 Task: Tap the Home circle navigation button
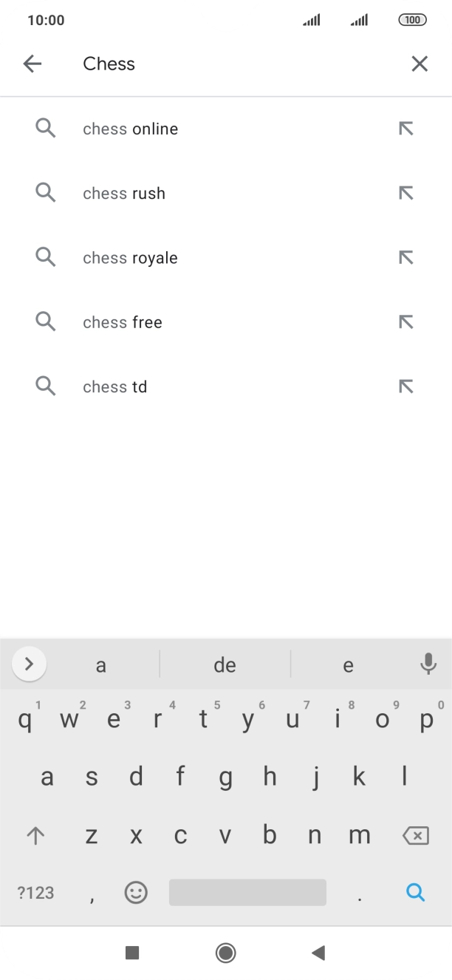click(225, 953)
